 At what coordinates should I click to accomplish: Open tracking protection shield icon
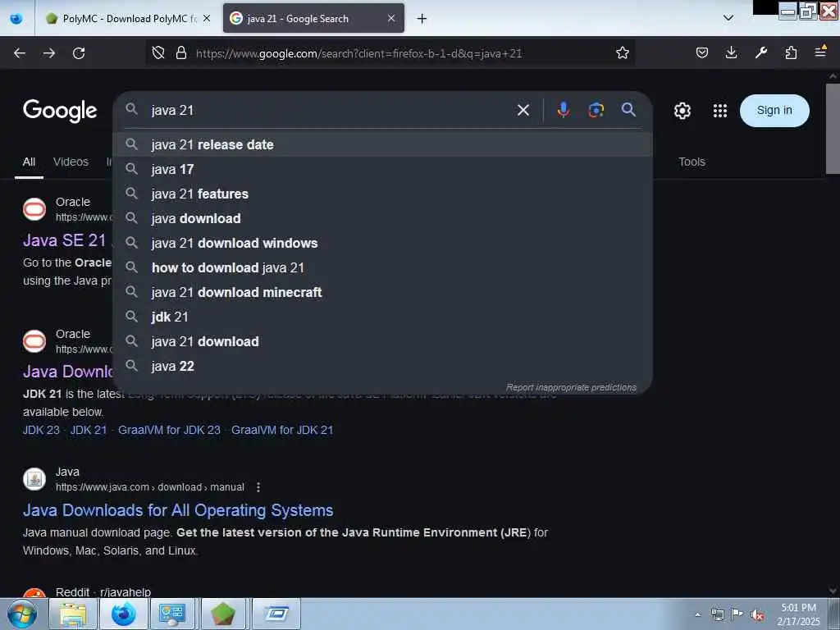point(158,52)
